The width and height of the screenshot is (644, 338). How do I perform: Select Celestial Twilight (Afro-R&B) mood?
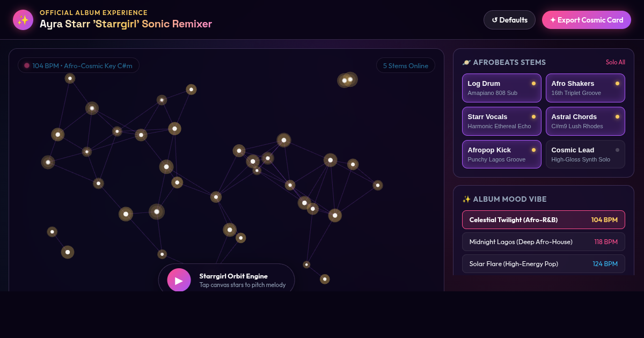544,220
